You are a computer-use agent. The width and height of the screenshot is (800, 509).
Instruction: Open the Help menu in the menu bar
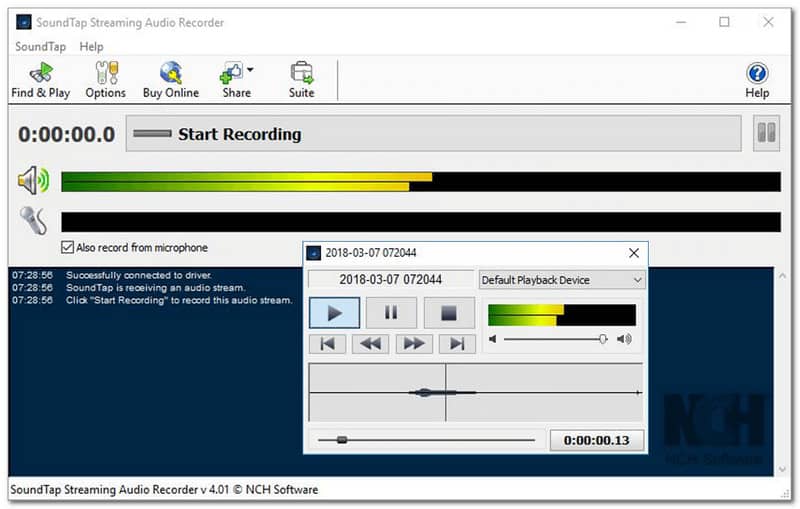click(91, 46)
